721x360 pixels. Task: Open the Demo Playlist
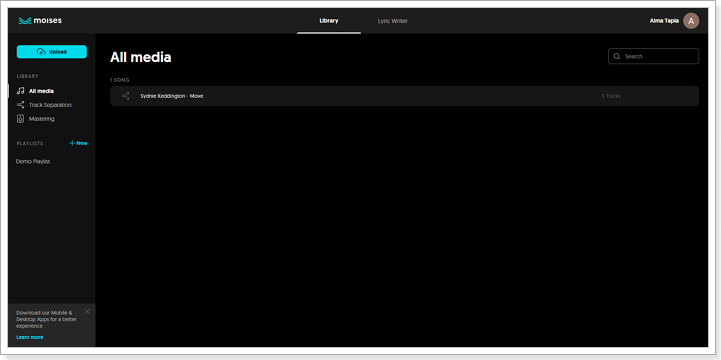(x=33, y=162)
